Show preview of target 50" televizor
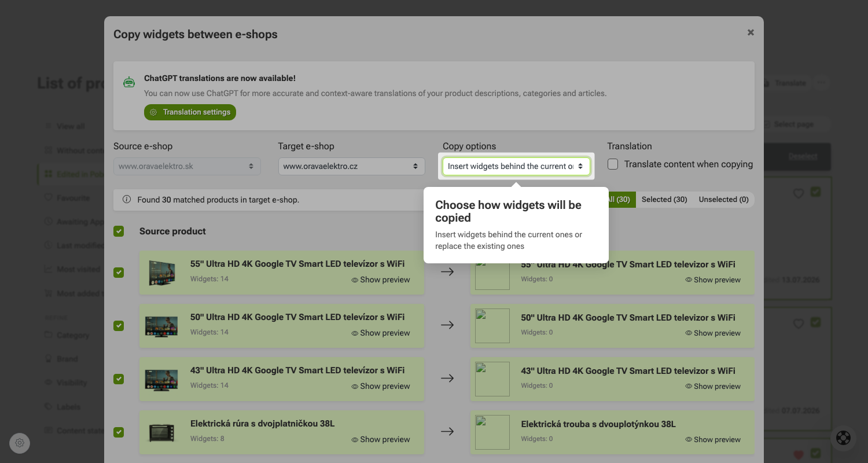868x463 pixels. click(x=712, y=333)
